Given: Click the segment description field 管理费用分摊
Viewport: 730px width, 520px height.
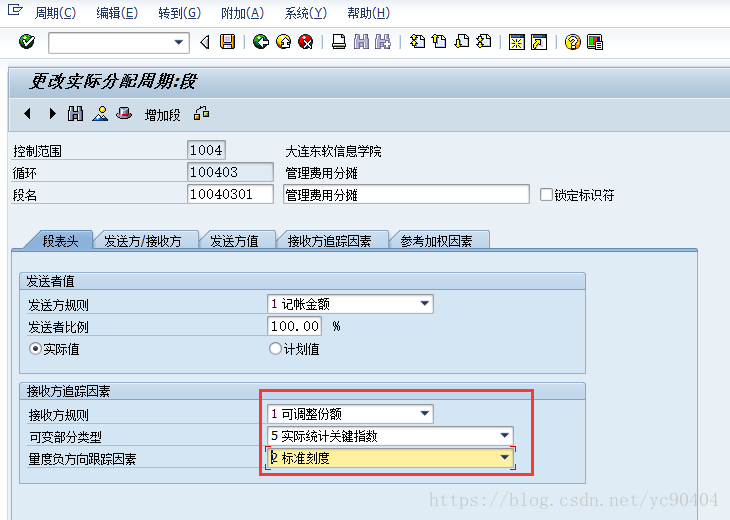Looking at the screenshot, I should click(406, 194).
